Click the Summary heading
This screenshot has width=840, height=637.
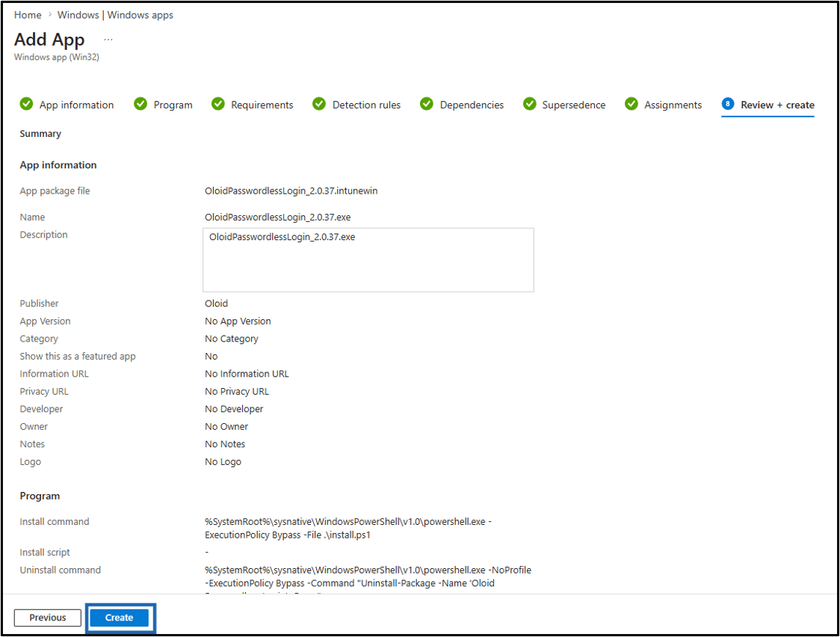pos(40,133)
